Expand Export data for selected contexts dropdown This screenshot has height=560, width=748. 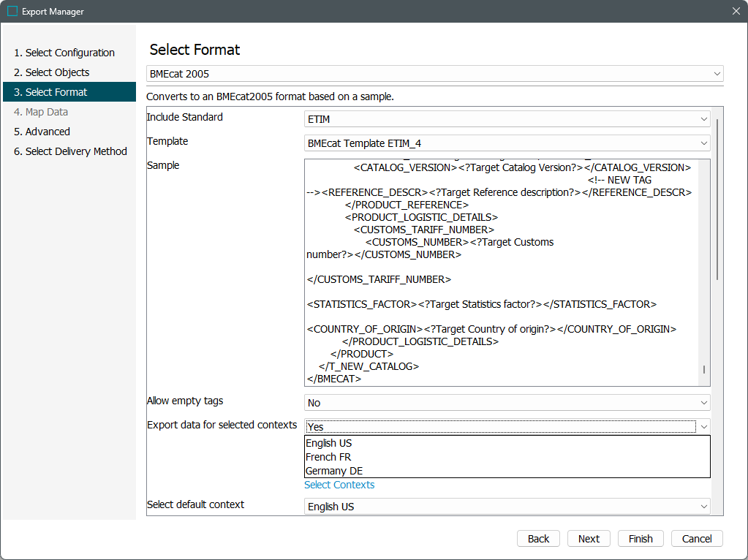click(x=507, y=426)
